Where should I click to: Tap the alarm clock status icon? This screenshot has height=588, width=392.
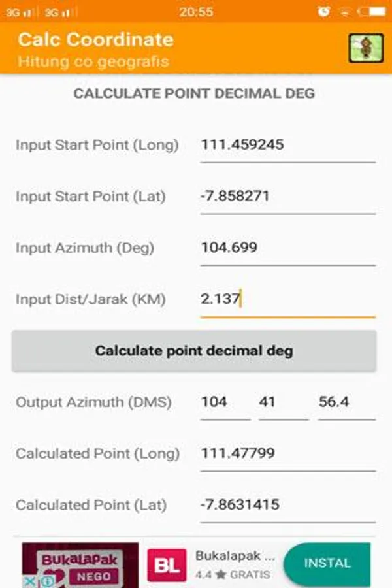click(x=324, y=11)
